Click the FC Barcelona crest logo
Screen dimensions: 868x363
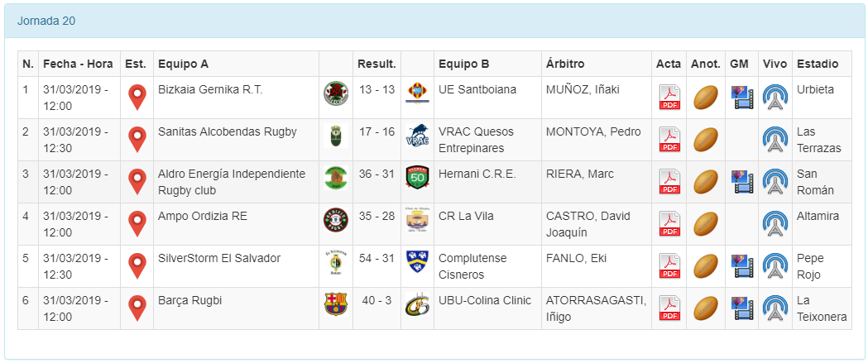335,305
